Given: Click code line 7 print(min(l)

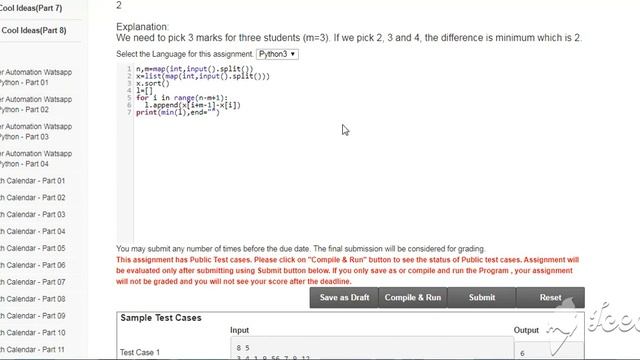Looking at the screenshot, I should (178, 112).
